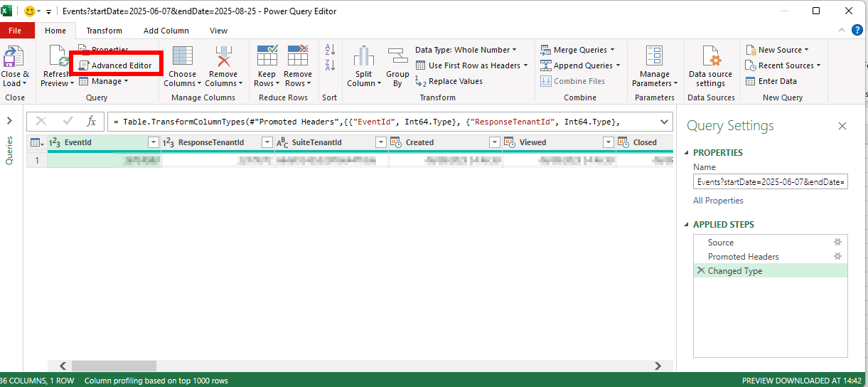Open Viewed column filter dropdown
The width and height of the screenshot is (868, 387).
[x=608, y=142]
